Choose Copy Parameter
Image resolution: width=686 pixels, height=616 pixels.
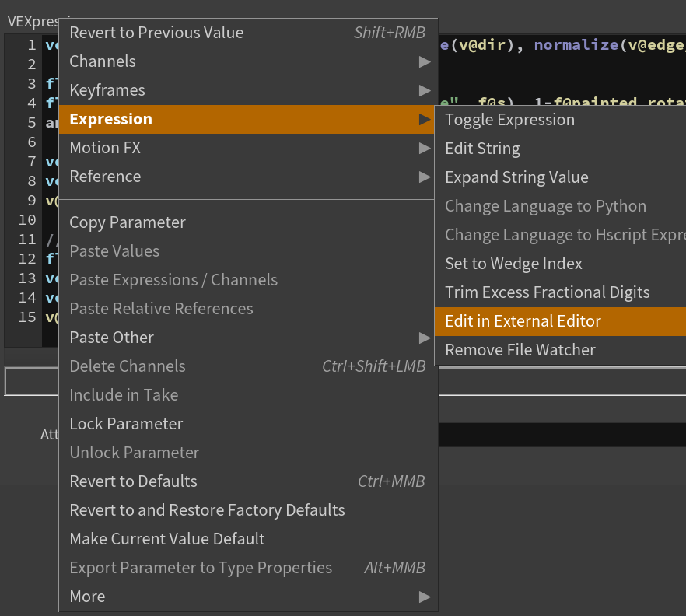coord(248,222)
